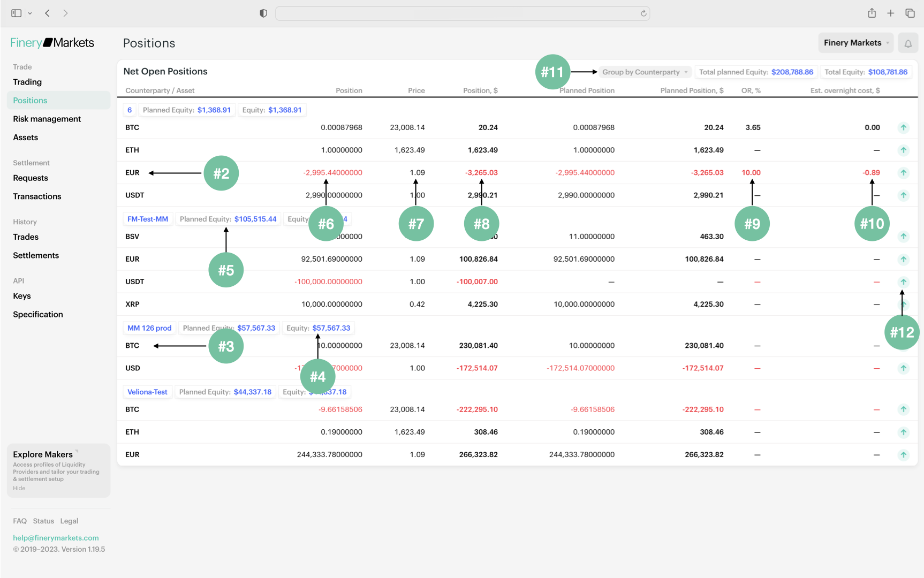924x578 pixels.
Task: Click the arrow icon in 6 EUR row
Action: [903, 172]
